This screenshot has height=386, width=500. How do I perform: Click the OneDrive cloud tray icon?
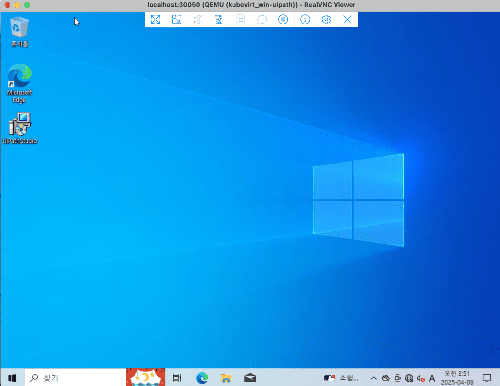coord(386,378)
